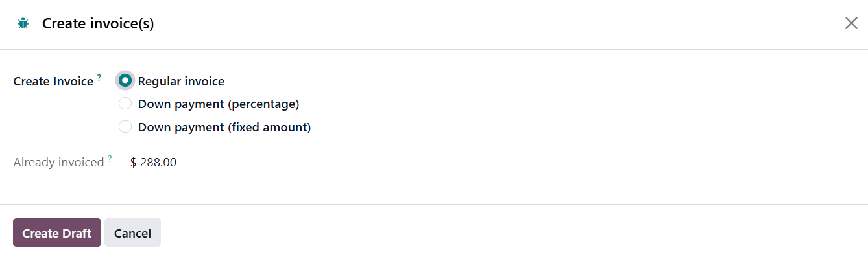Click the Create Invoice help question mark
The image size is (868, 259).
click(99, 78)
